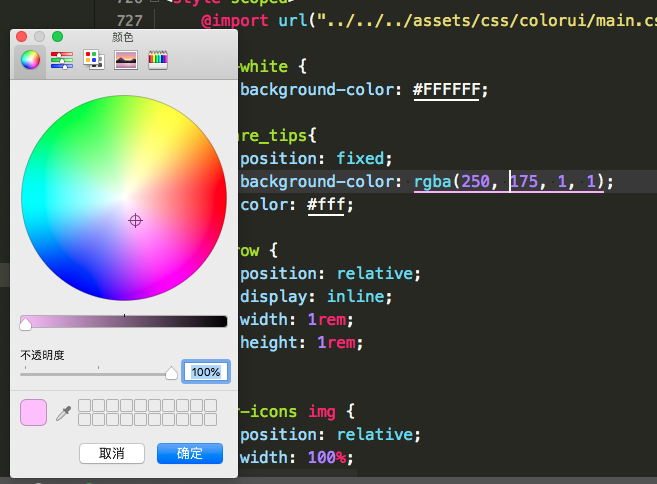Pick a screen color with the eyedropper
Screen dimensions: 657x484
63,412
